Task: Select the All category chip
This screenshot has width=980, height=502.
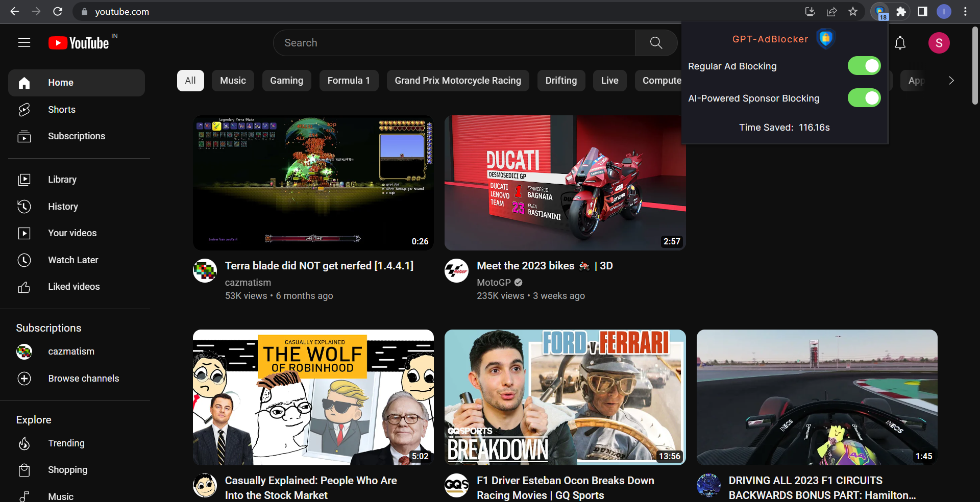Action: point(190,81)
